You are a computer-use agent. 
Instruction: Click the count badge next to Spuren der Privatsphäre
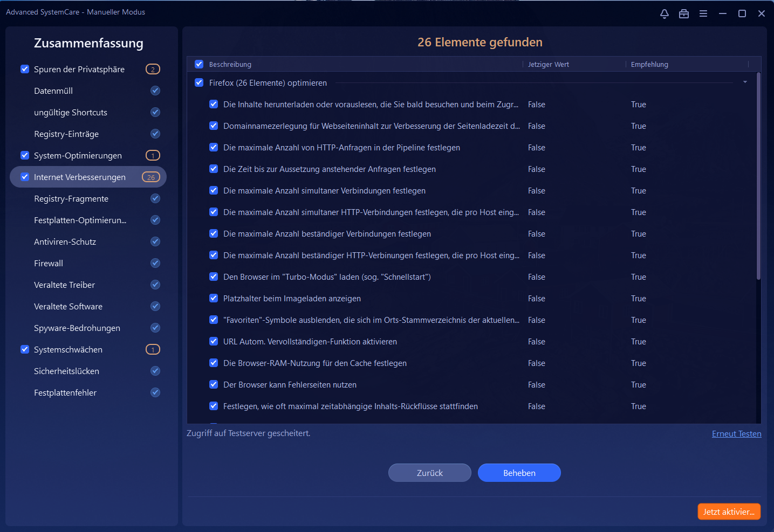point(153,69)
